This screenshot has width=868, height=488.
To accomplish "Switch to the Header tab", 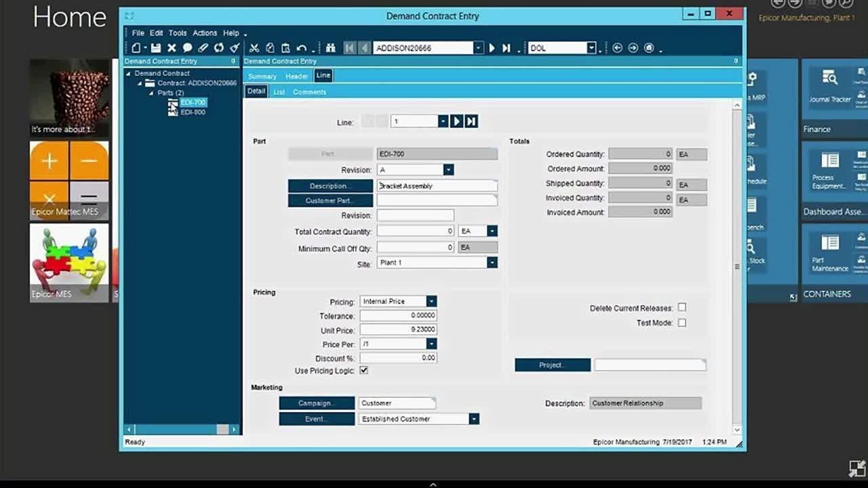I will tap(296, 76).
